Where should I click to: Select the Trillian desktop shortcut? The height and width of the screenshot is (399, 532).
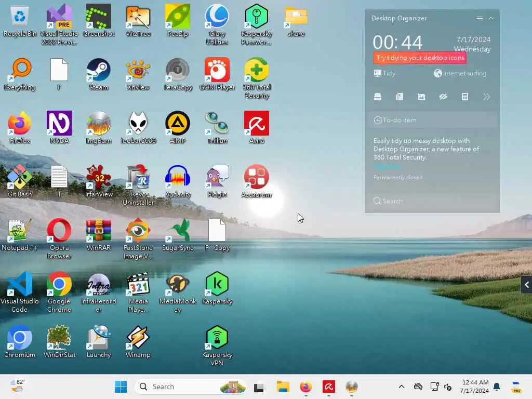(x=217, y=127)
